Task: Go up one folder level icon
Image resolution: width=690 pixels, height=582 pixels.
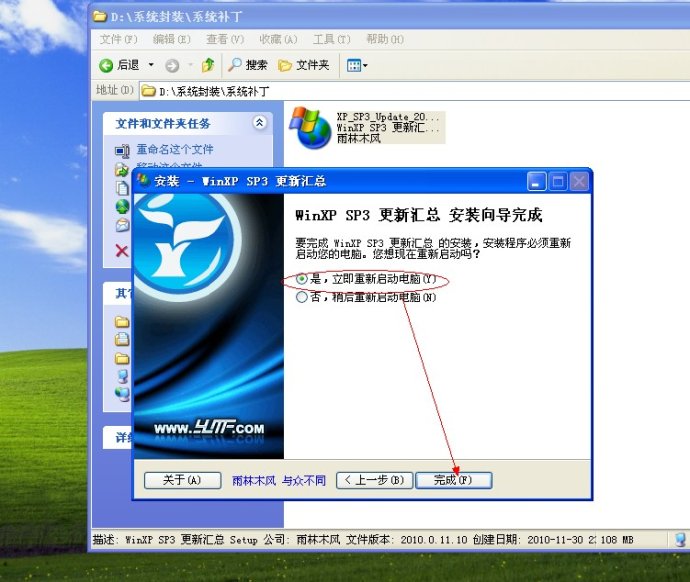Action: tap(208, 66)
